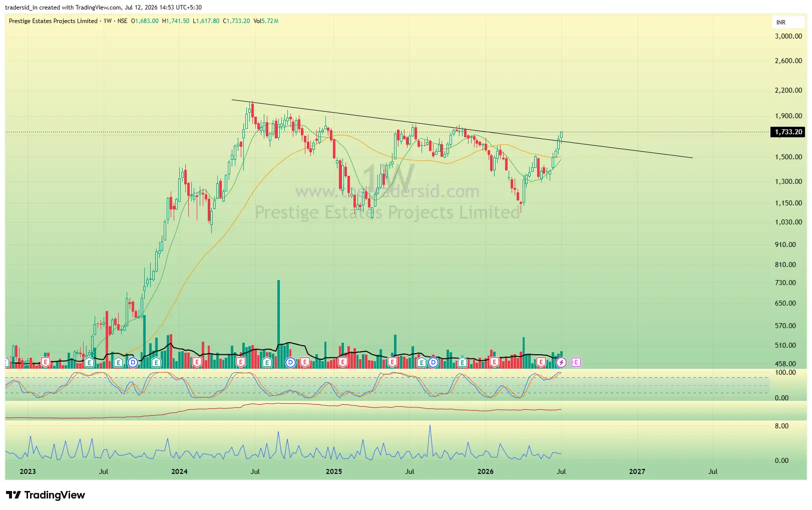The width and height of the screenshot is (812, 510).
Task: Click the open value O1,683.00 in legend
Action: click(145, 21)
